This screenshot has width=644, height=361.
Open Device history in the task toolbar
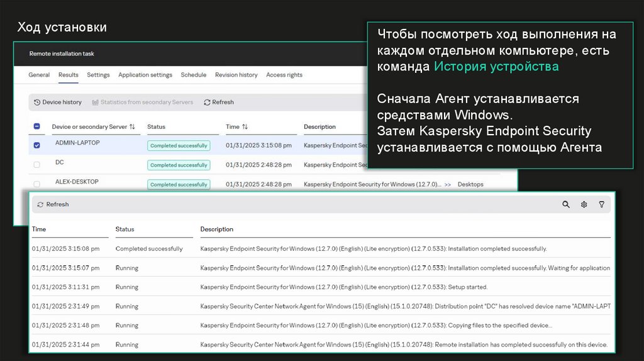tap(57, 103)
